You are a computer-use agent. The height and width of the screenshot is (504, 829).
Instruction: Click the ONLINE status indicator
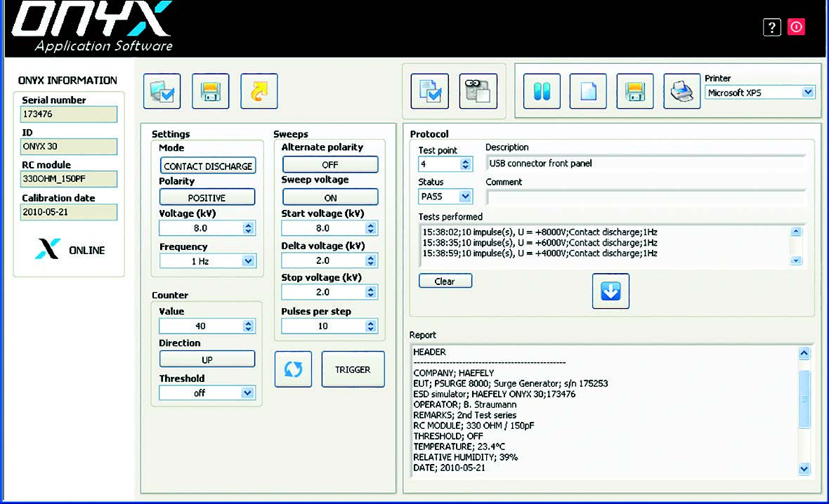[70, 249]
